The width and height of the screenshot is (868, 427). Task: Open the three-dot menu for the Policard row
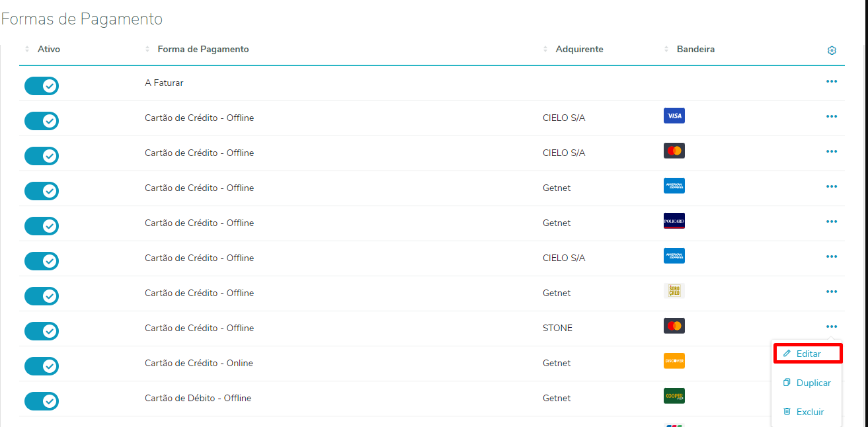tap(832, 221)
